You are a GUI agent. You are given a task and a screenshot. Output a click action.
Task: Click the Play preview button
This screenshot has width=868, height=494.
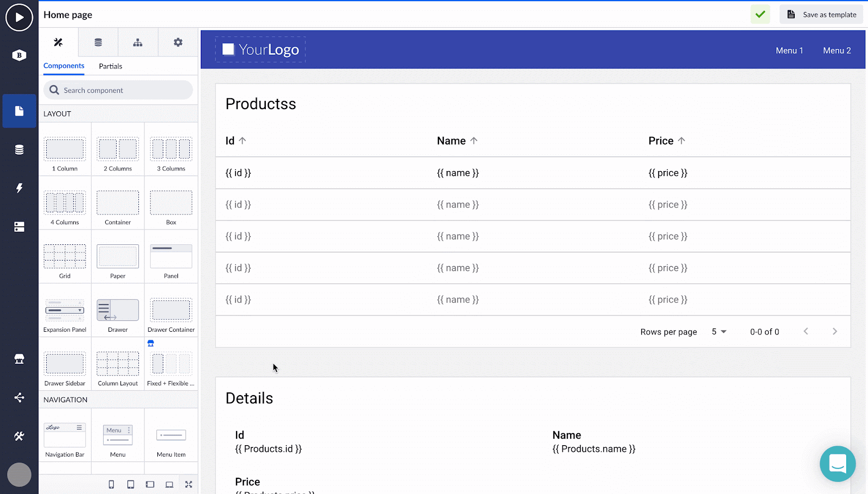tap(19, 17)
